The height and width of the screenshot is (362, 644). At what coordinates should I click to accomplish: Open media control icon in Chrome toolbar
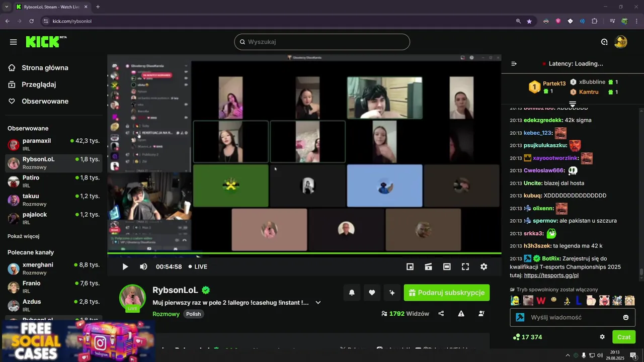point(612,21)
